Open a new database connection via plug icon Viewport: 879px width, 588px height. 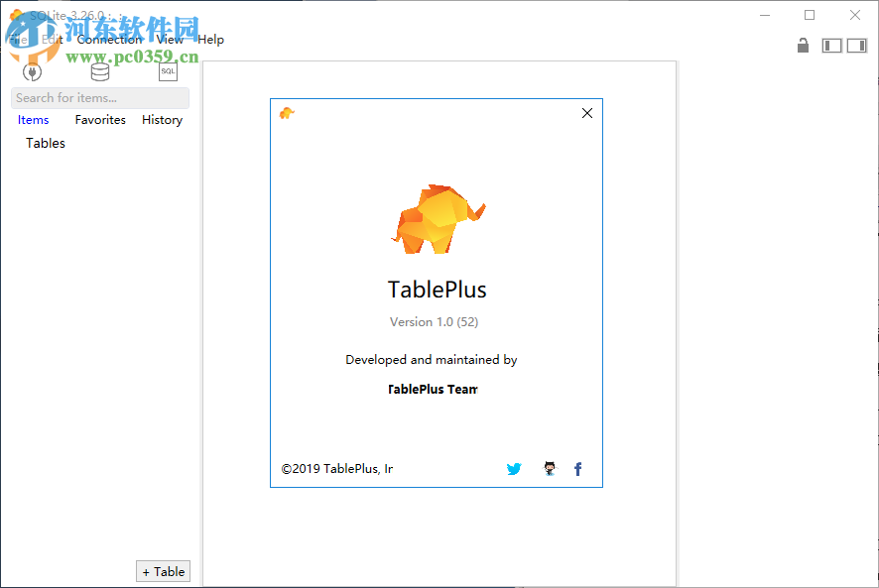coord(32,71)
